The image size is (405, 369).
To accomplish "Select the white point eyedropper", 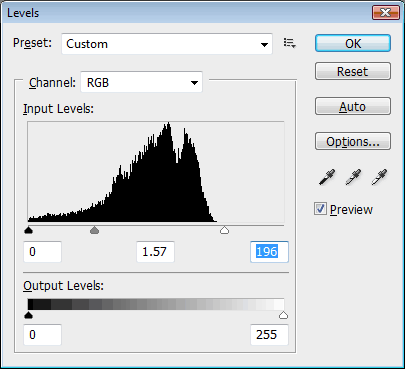I will [x=379, y=177].
